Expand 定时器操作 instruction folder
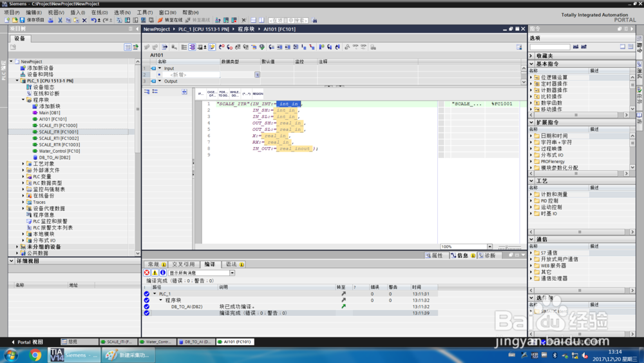The height and width of the screenshot is (363, 644). (x=531, y=83)
